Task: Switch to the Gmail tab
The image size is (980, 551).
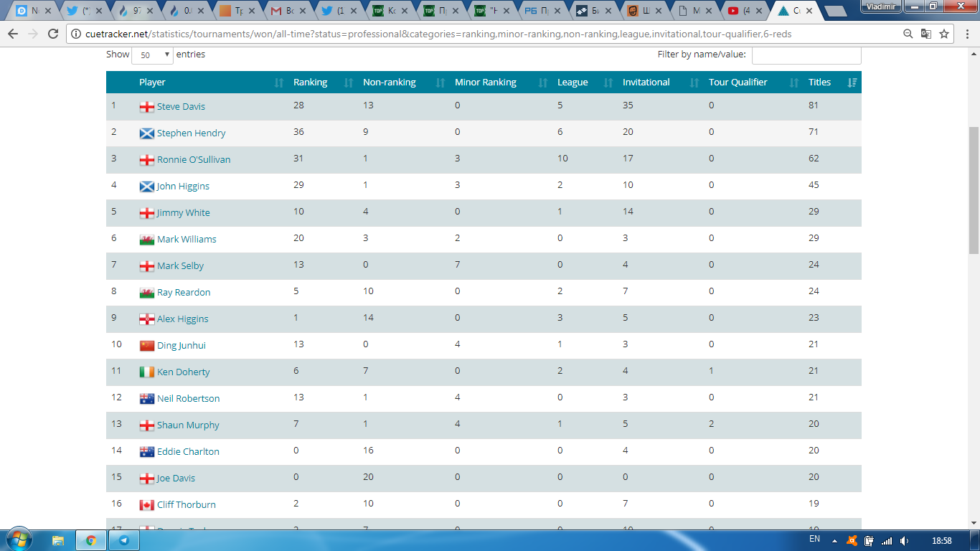Action: [288, 11]
